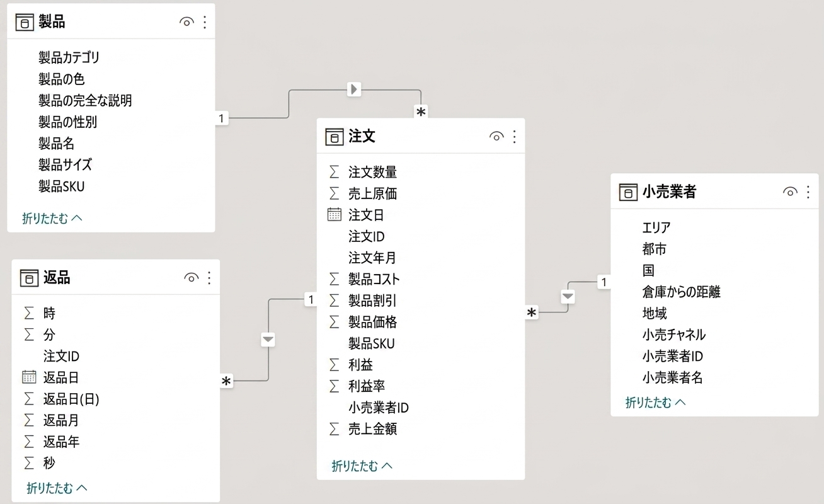Click the 返品 table header icon

pos(29,278)
